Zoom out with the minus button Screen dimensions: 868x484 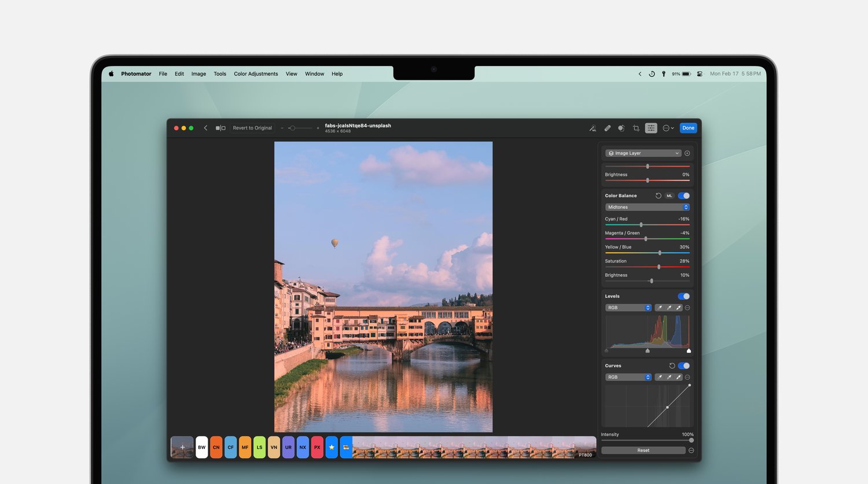(282, 128)
